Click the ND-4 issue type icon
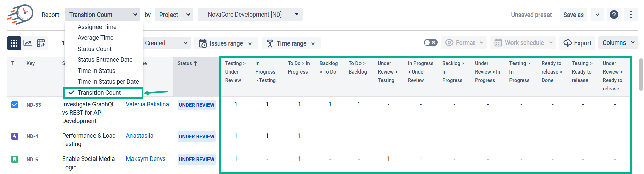Image resolution: width=644 pixels, height=174 pixels. 15,136
